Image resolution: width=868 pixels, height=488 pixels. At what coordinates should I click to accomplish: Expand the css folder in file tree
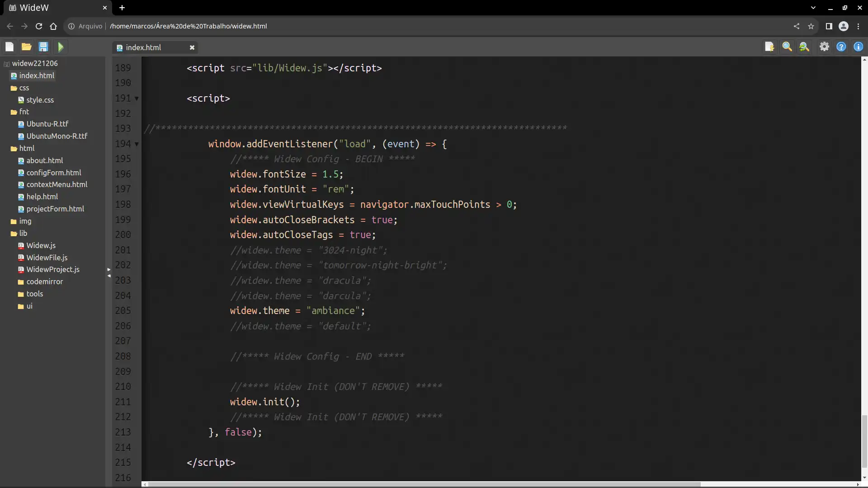(24, 88)
